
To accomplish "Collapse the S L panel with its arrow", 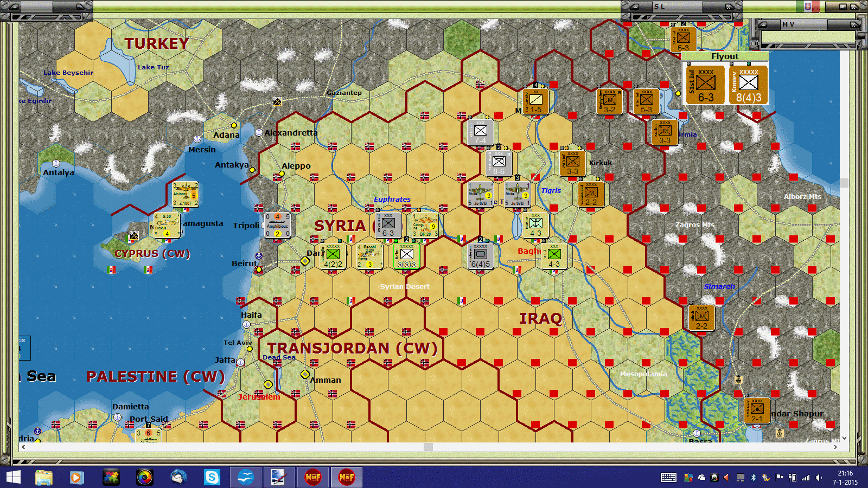I will coord(634,7).
